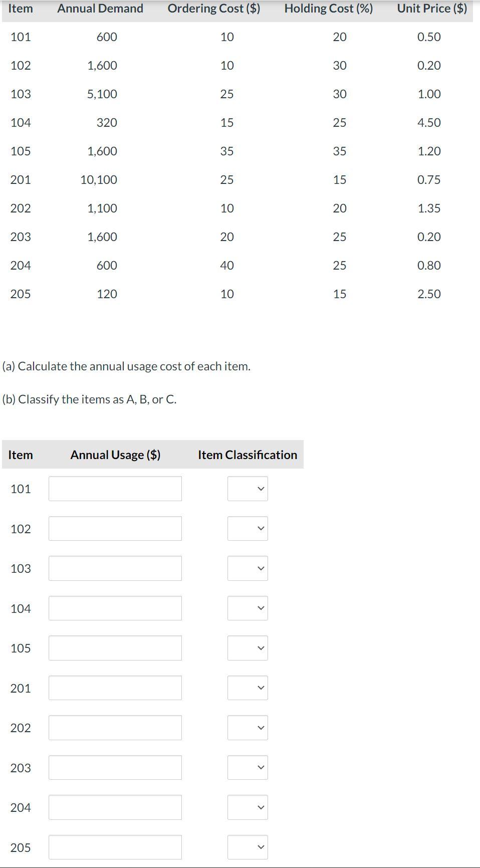
Task: Expand the Item Classification menu for item 105
Action: [x=248, y=647]
